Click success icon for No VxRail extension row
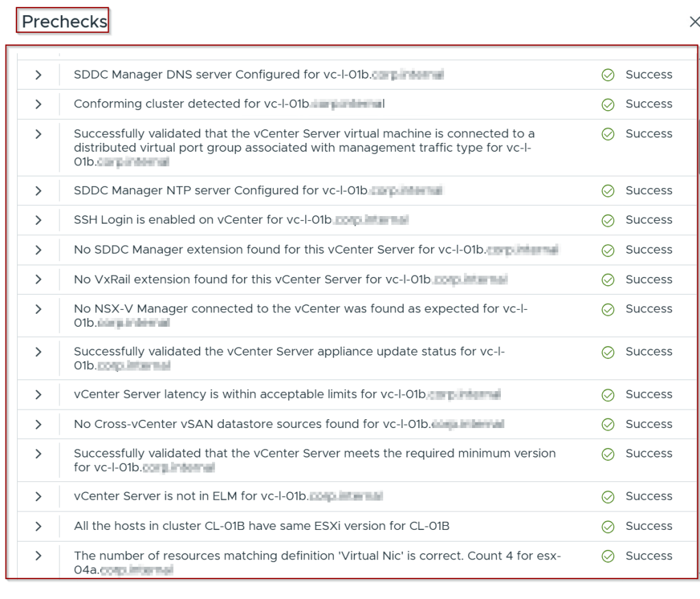The width and height of the screenshot is (700, 599). pos(608,280)
